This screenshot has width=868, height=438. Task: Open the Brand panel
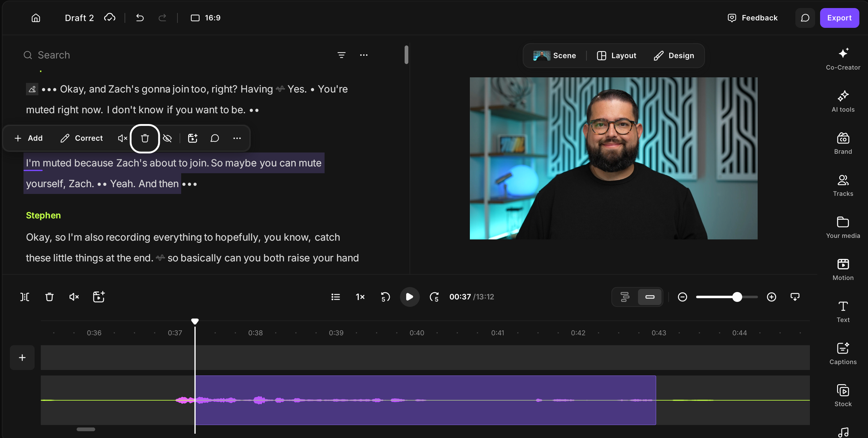tap(843, 143)
